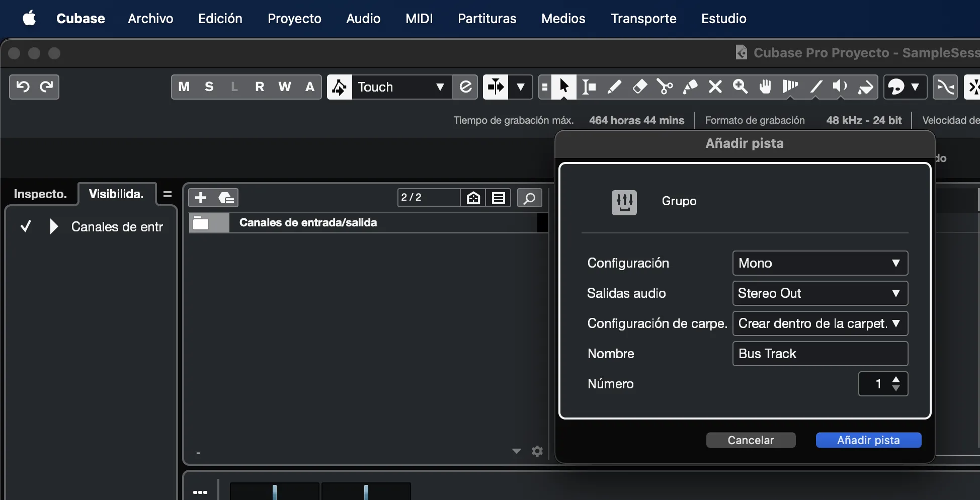980x500 pixels.
Task: Toggle global Read automation R button
Action: click(260, 87)
